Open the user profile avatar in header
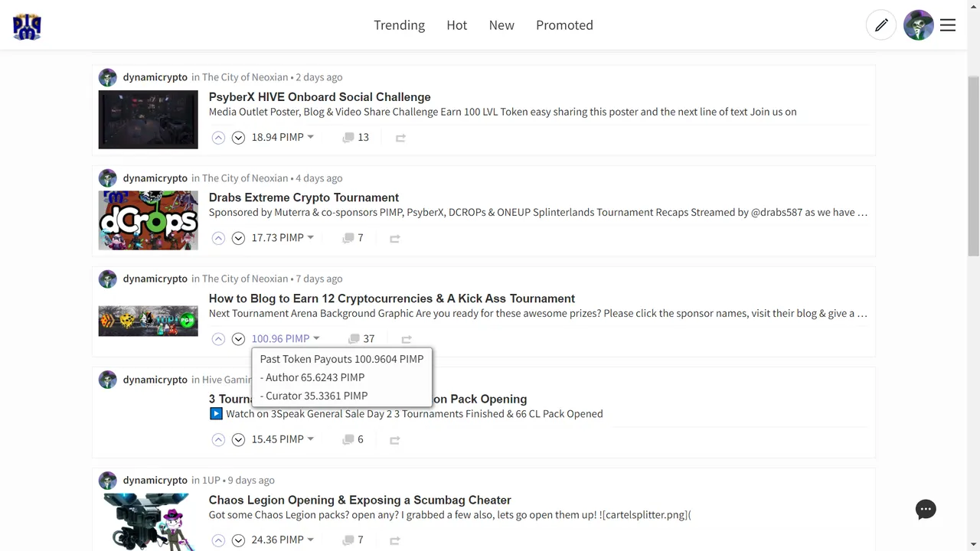This screenshot has width=980, height=551. point(919,25)
